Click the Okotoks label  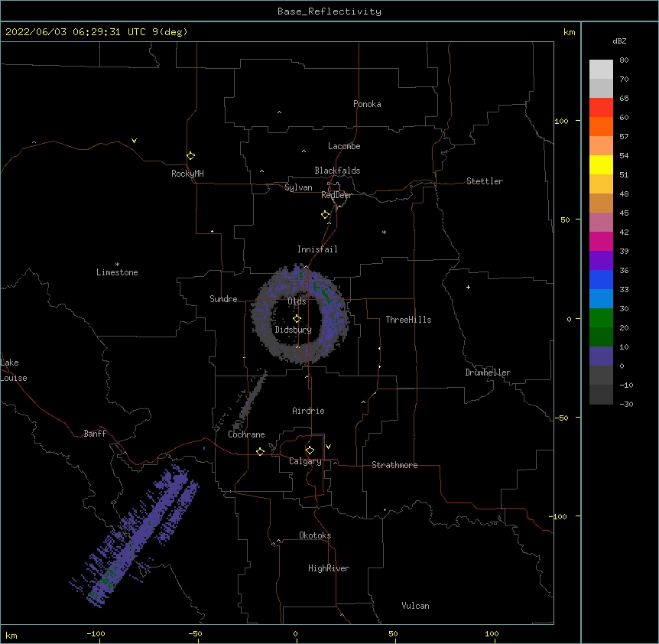tap(315, 535)
